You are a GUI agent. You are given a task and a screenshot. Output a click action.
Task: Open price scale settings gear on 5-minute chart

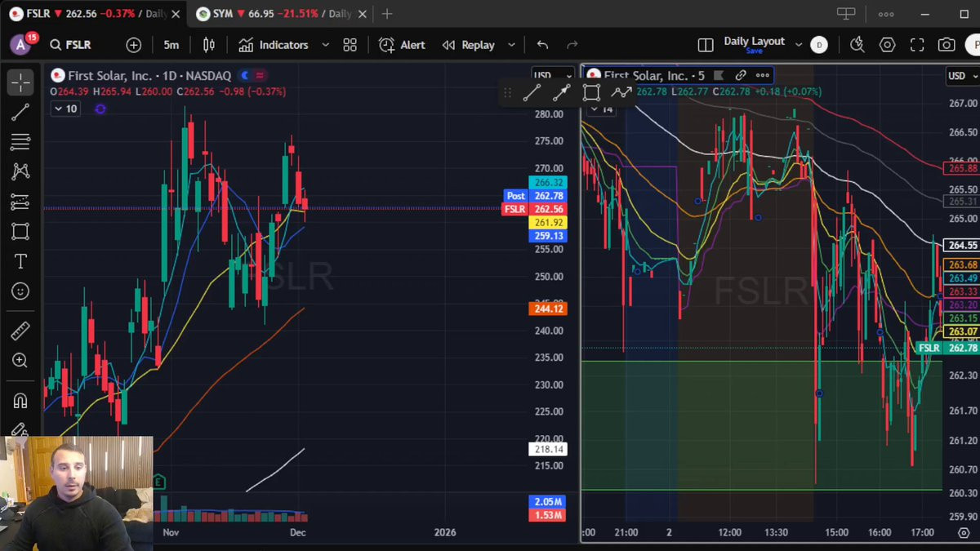(x=964, y=532)
